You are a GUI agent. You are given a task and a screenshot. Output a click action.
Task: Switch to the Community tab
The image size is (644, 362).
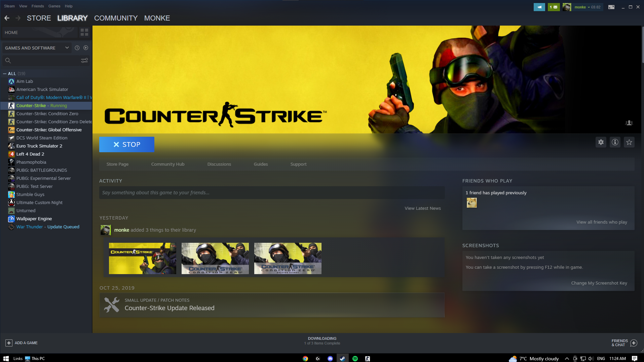coord(116,18)
